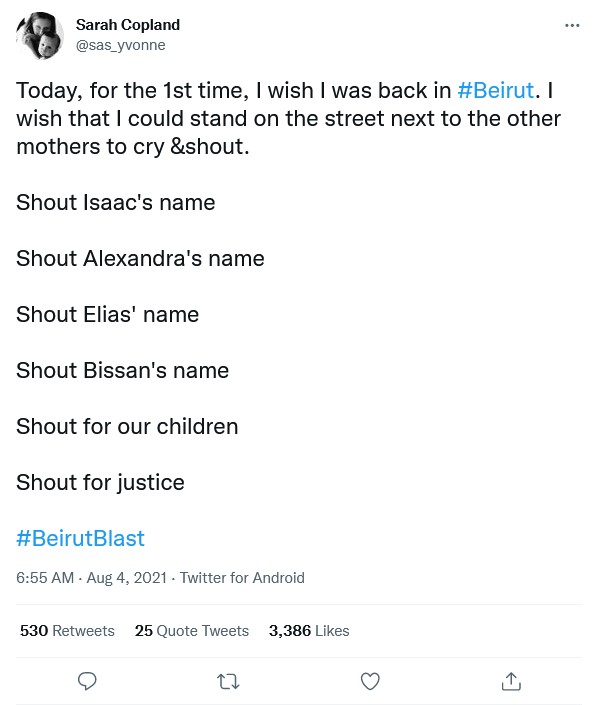Image resolution: width=598 pixels, height=705 pixels.
Task: View the 25 Quote Tweets list
Action: tap(192, 631)
